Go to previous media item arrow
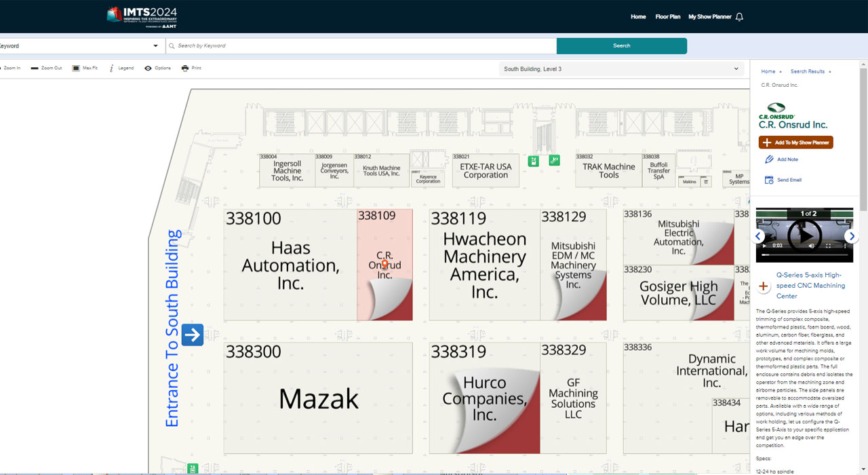Screen dimensions: 868x475 (759, 236)
